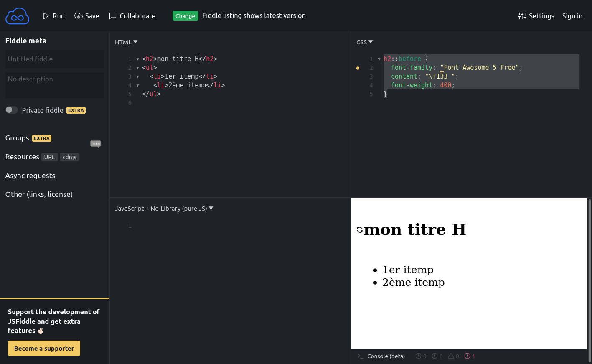Open Async requests section
The height and width of the screenshot is (364, 592).
(x=30, y=176)
